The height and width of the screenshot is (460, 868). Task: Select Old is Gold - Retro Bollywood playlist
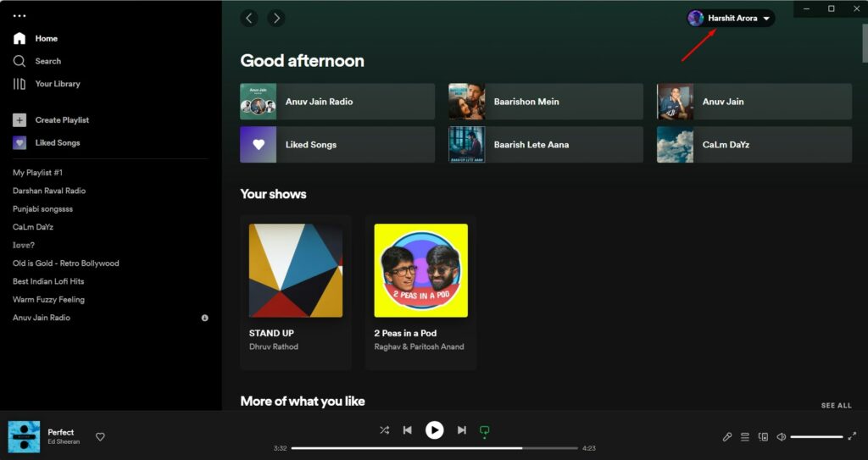click(66, 263)
